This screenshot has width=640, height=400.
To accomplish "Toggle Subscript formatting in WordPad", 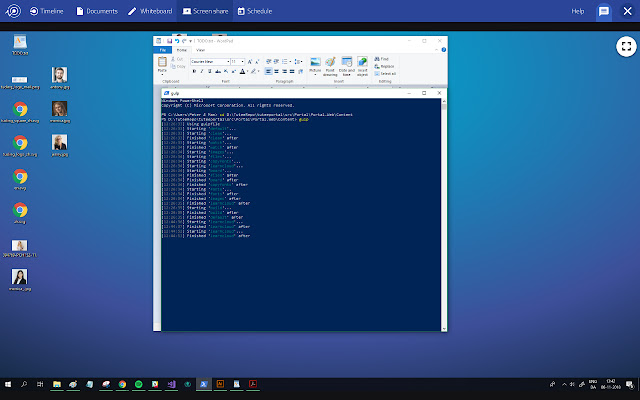I will coord(226,71).
